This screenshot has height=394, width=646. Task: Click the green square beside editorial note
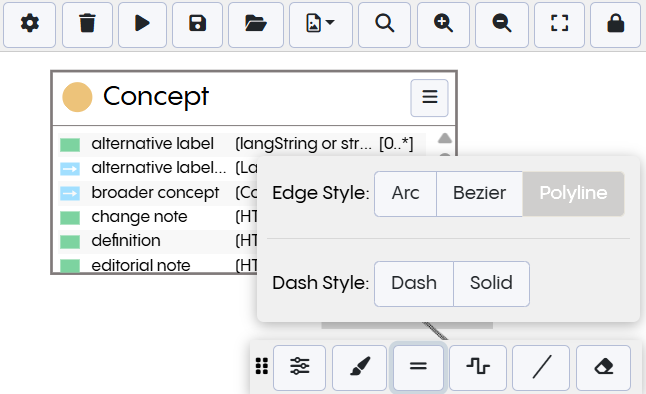[x=70, y=266]
